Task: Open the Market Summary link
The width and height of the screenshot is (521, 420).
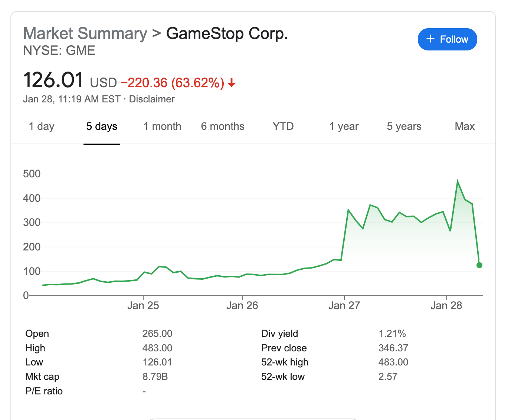Action: pos(85,33)
